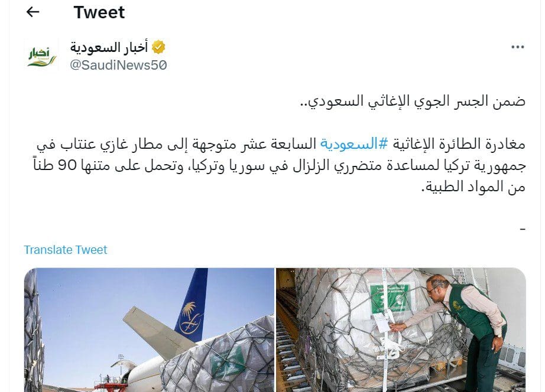Open the three-dot more options menu
The width and height of the screenshot is (545, 392).
click(518, 47)
